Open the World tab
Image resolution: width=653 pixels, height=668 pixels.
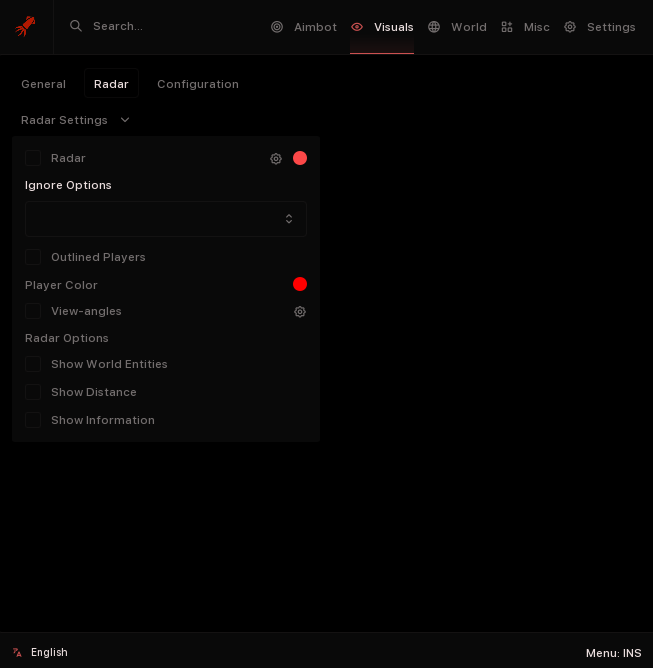(x=457, y=27)
